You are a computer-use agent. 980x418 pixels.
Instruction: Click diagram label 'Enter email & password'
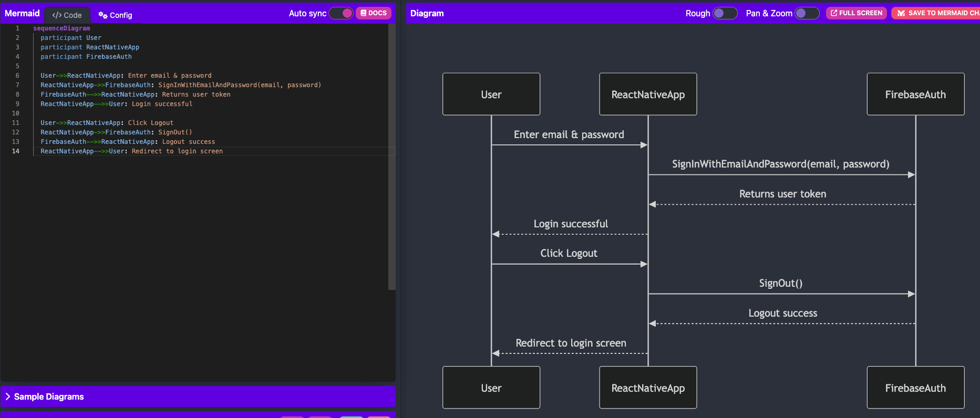pyautogui.click(x=569, y=134)
